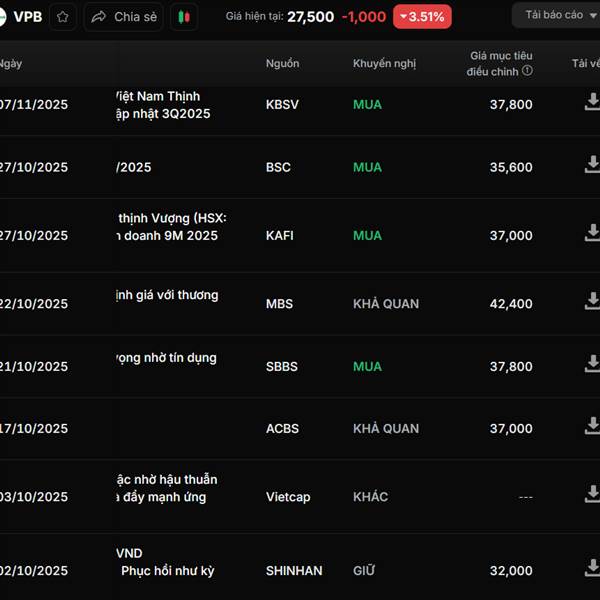Open report title ending 'nhờ tín dụng'

166,358
